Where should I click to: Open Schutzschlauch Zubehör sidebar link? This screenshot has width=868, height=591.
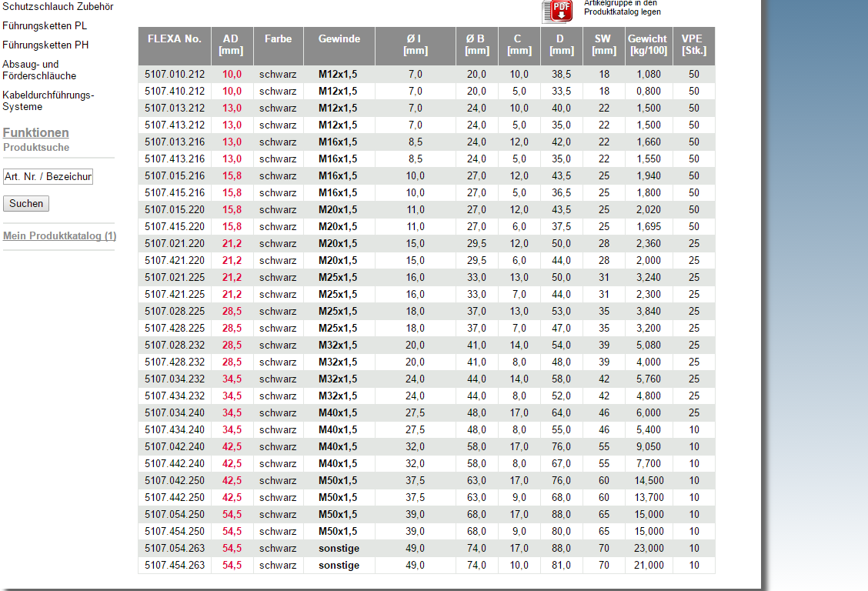click(x=58, y=7)
